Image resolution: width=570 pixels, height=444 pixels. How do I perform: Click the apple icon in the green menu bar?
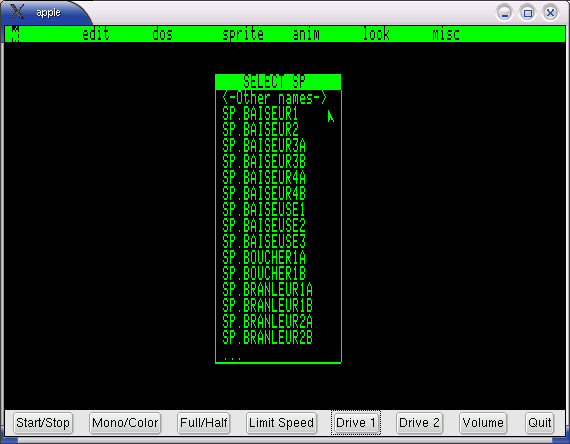pyautogui.click(x=15, y=34)
